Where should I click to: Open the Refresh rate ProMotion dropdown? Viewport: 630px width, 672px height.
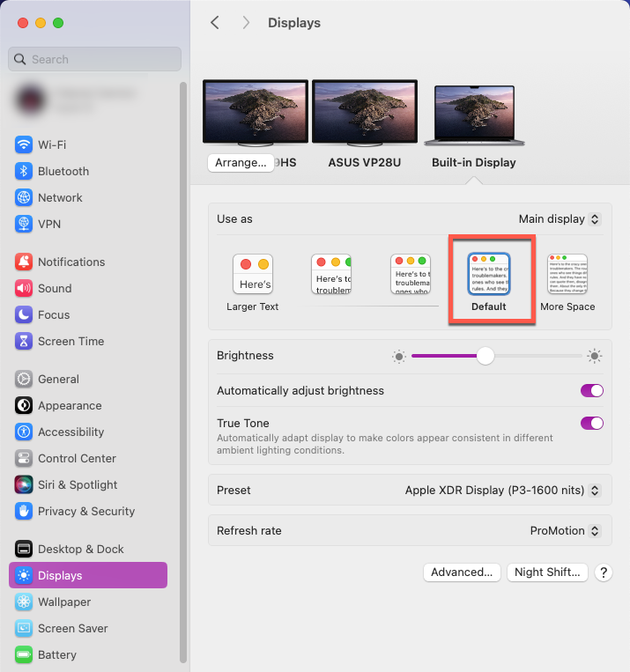click(566, 531)
